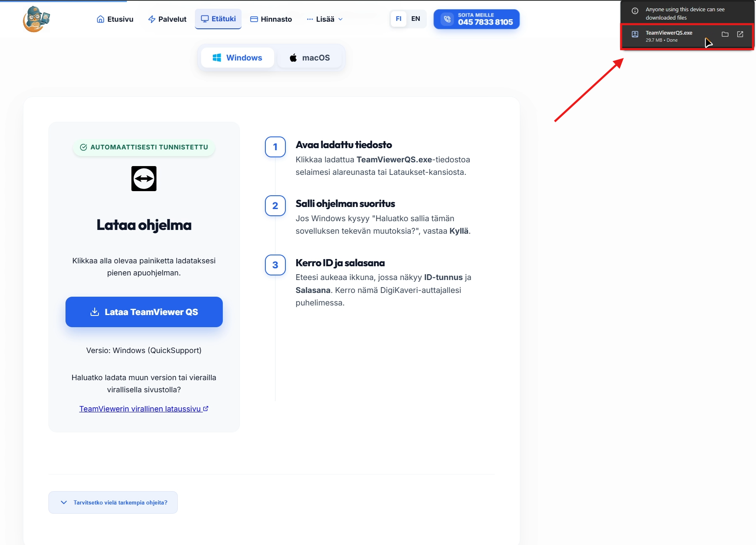Go to the Palvelut menu item
Image resolution: width=756 pixels, height=545 pixels.
point(167,19)
